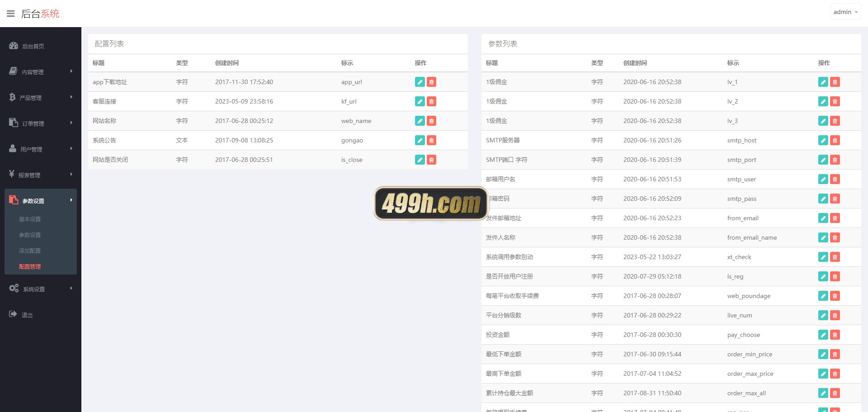868x412 pixels.
Task: Edit the 客服连接 config row
Action: (x=420, y=101)
